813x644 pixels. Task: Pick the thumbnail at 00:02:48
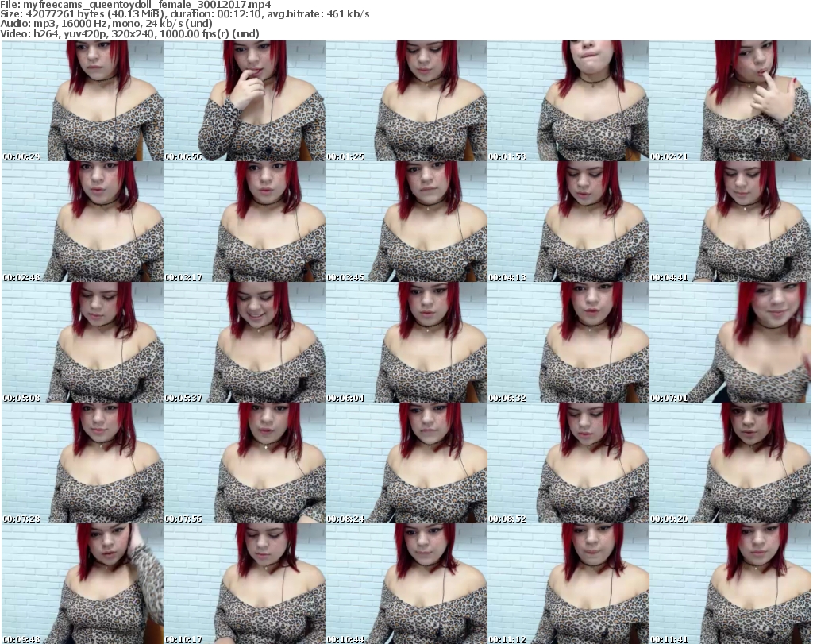tap(83, 222)
